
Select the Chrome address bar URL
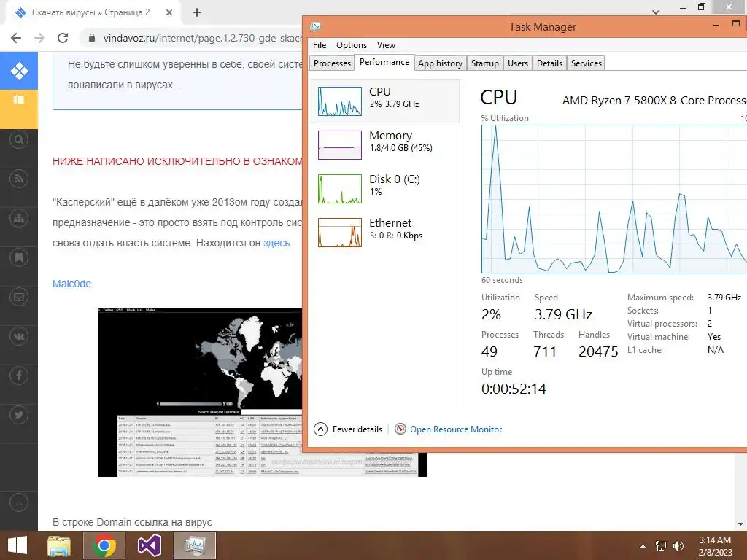click(202, 38)
